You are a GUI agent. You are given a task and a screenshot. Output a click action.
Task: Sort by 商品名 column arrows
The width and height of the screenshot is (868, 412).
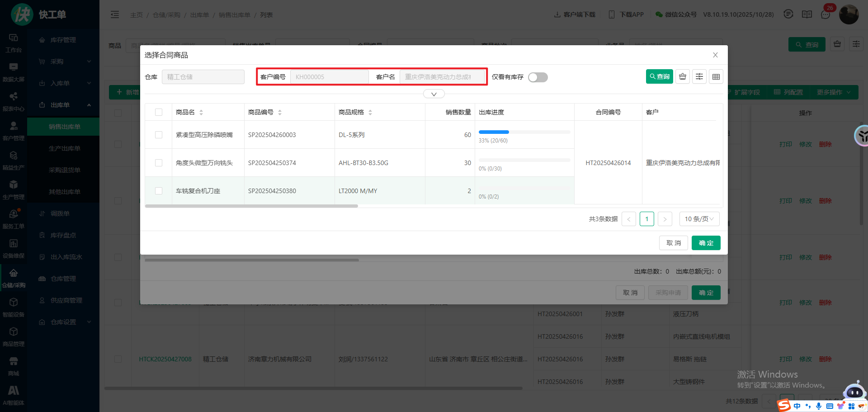(x=201, y=113)
